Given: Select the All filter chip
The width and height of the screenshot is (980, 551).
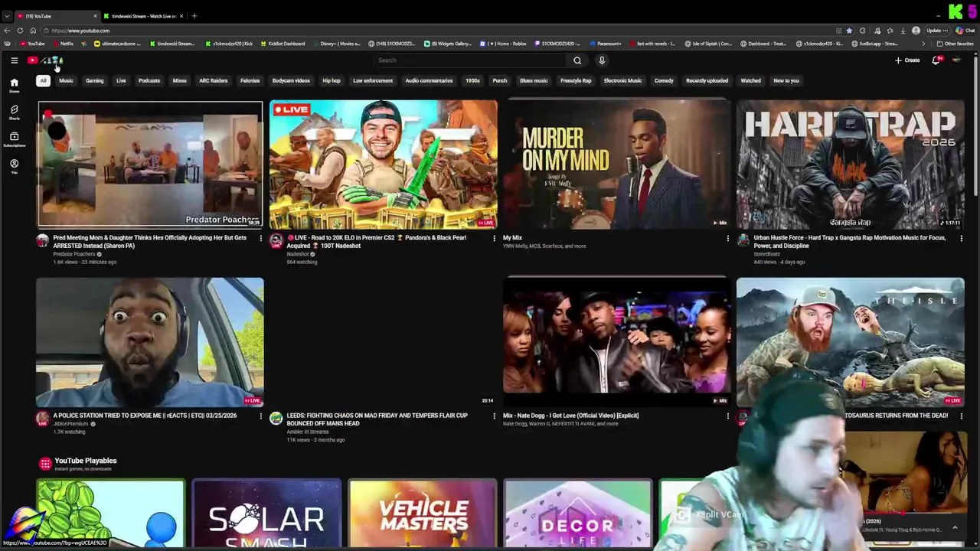Looking at the screenshot, I should (43, 80).
